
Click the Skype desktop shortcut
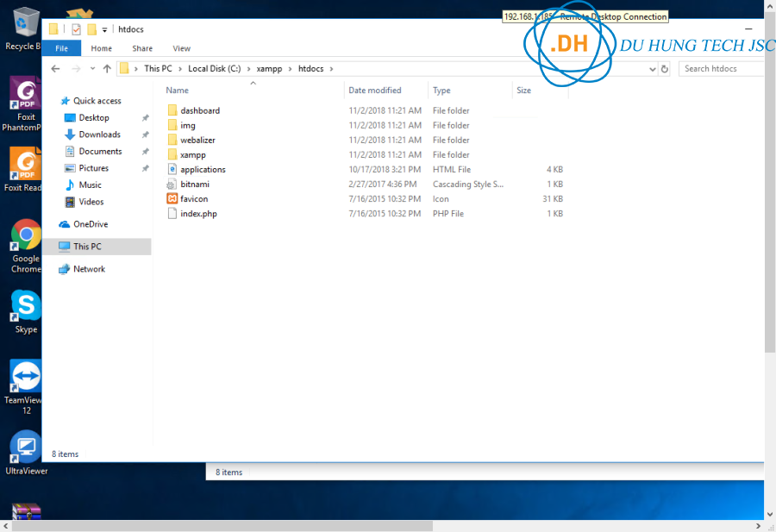26,310
